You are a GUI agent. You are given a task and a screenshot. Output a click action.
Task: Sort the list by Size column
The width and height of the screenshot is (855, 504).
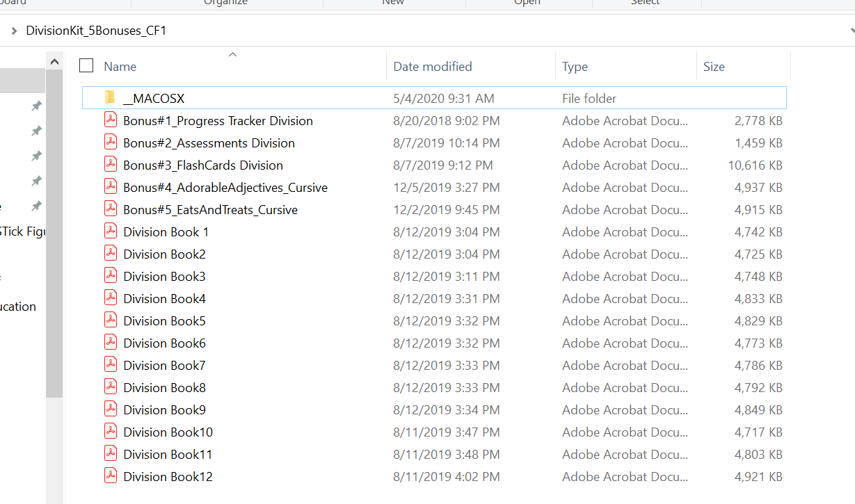pyautogui.click(x=714, y=67)
